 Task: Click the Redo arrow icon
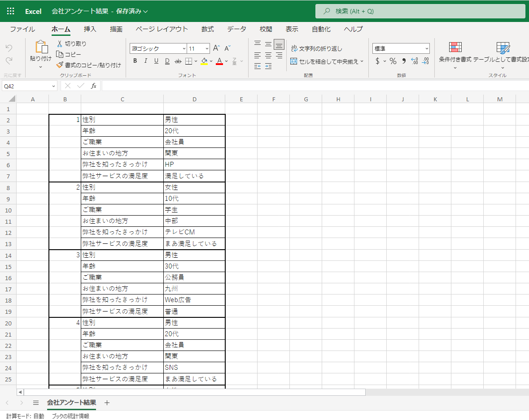pos(9,61)
